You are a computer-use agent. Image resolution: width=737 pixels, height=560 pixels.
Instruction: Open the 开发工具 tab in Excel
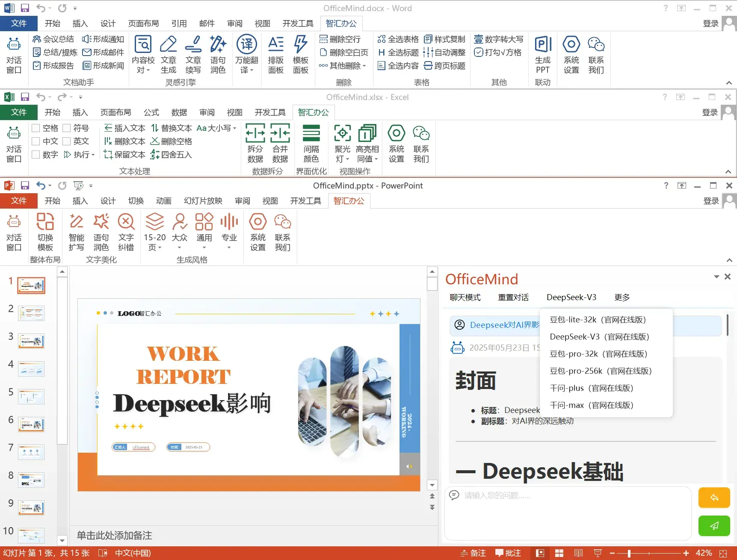click(x=269, y=112)
